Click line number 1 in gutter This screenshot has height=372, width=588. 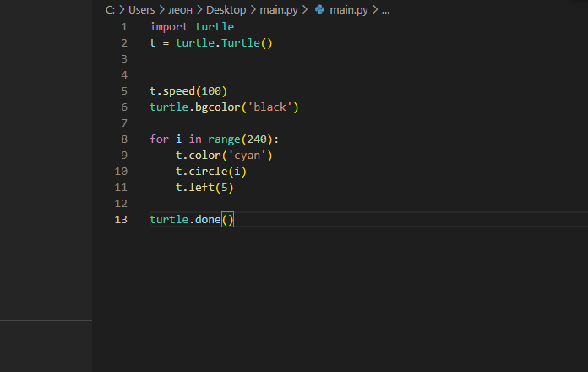(x=124, y=27)
